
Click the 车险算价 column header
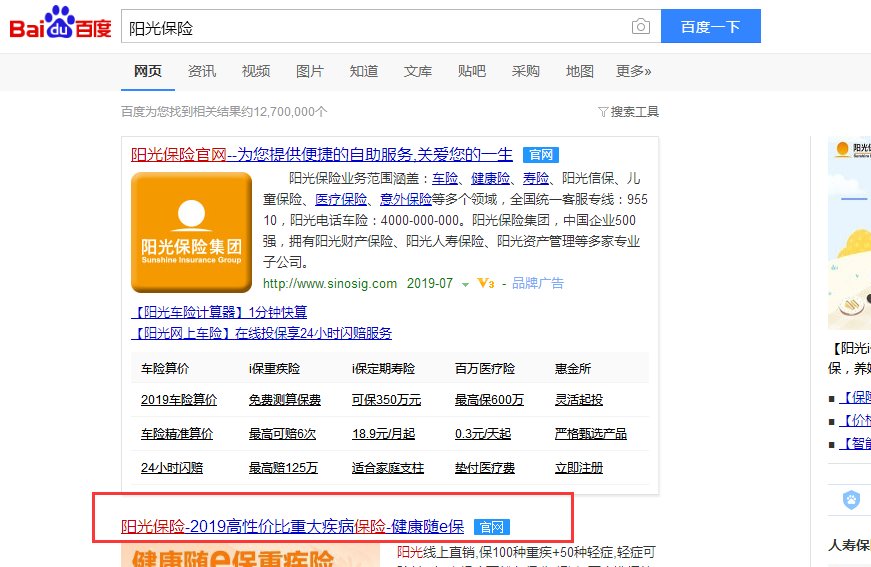tap(165, 368)
